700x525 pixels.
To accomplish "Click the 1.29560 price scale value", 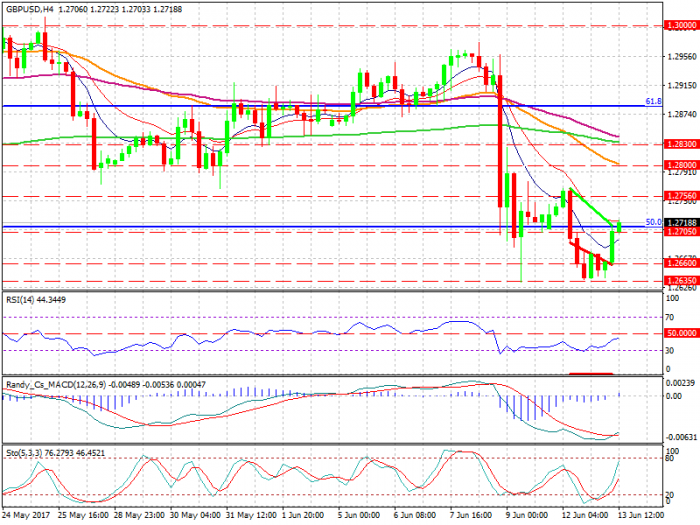I will coord(682,57).
